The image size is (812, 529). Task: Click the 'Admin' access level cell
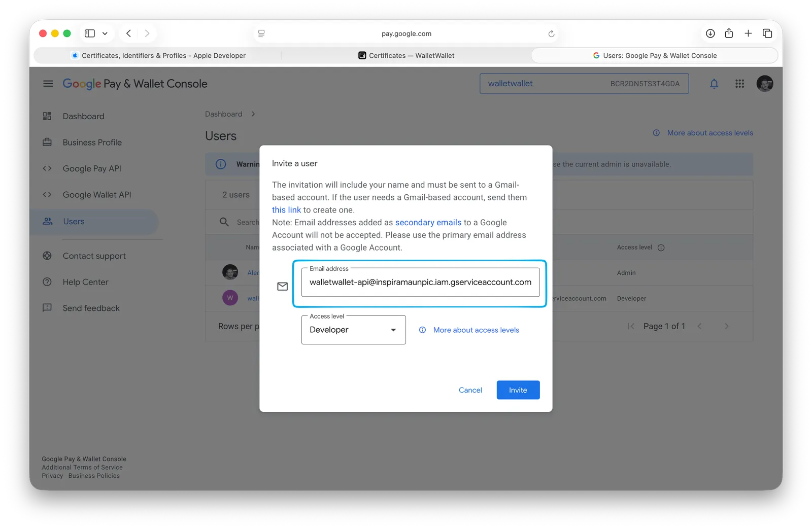[626, 273]
